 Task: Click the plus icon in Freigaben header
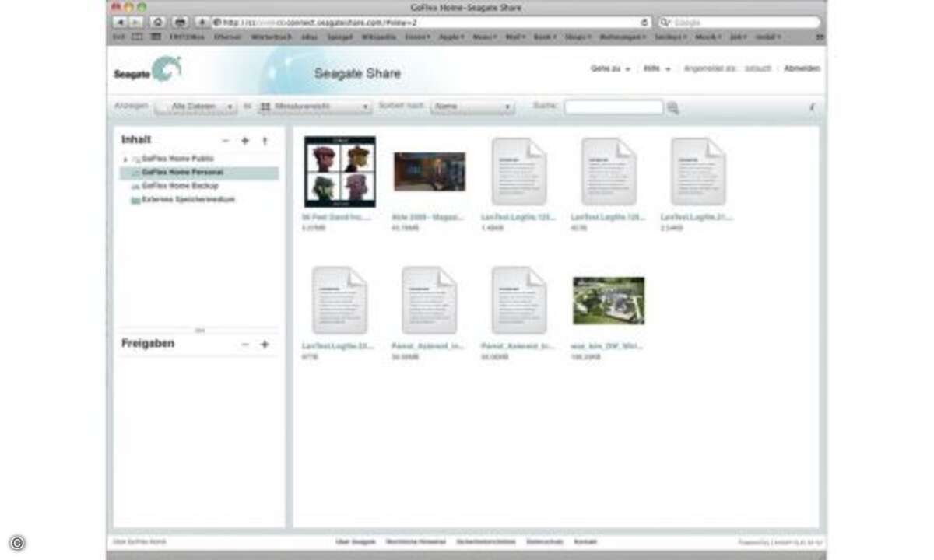pos(265,344)
